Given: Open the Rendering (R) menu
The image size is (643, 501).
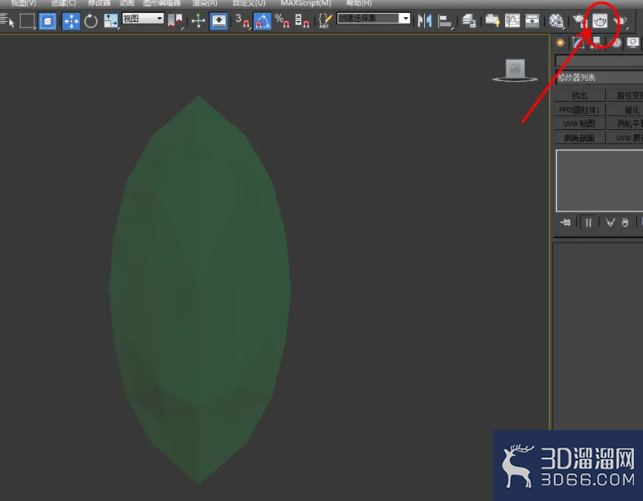Looking at the screenshot, I should 205,3.
